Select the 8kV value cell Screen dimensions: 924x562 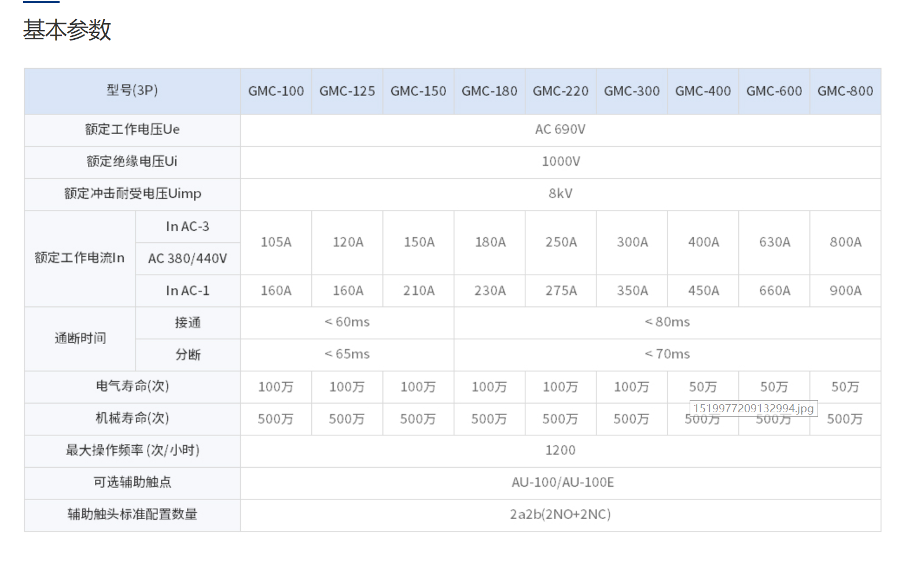tap(560, 194)
